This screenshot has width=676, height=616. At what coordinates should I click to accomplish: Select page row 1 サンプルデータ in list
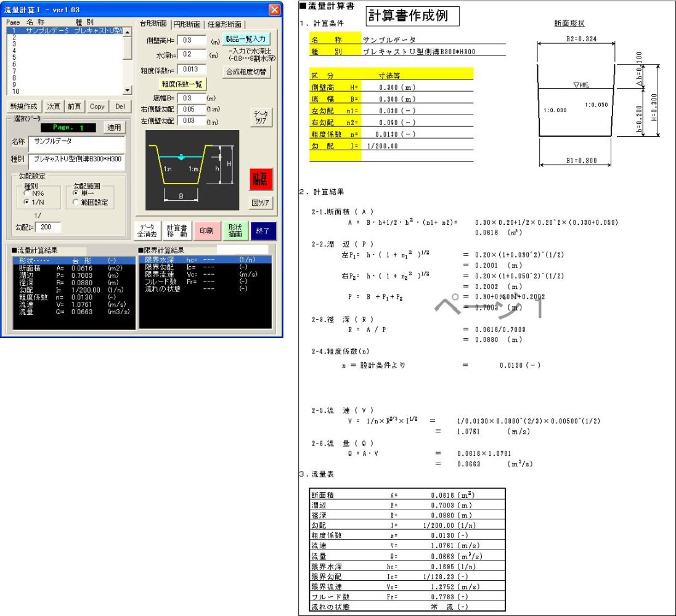(65, 31)
